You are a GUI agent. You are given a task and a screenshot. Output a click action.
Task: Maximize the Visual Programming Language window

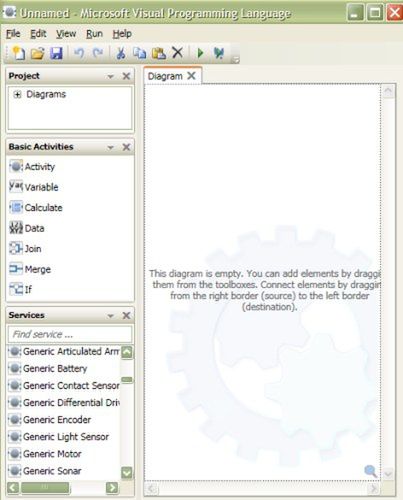click(375, 13)
